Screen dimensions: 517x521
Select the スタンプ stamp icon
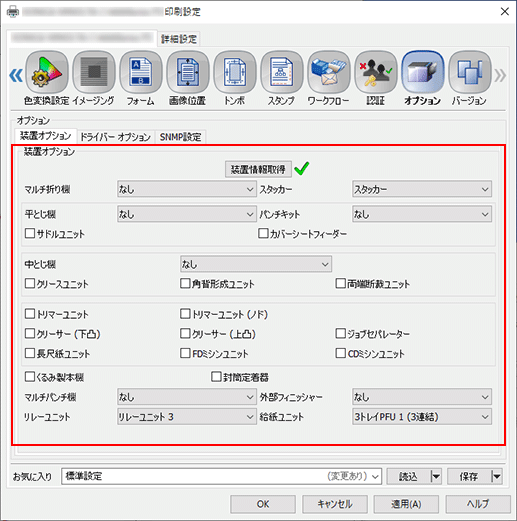(x=282, y=72)
